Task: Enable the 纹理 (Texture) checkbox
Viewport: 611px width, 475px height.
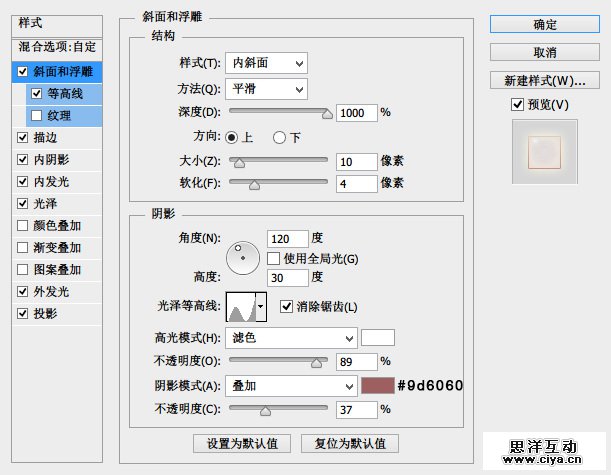Action: point(37,115)
